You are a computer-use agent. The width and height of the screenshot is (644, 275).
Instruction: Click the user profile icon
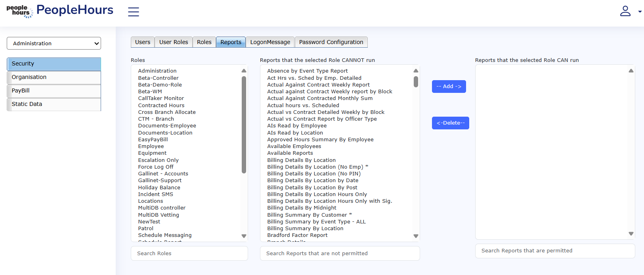tap(625, 11)
